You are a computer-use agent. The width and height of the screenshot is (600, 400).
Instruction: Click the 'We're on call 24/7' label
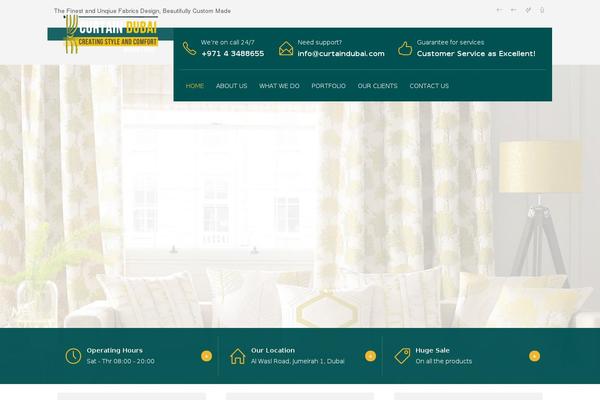[x=228, y=42]
